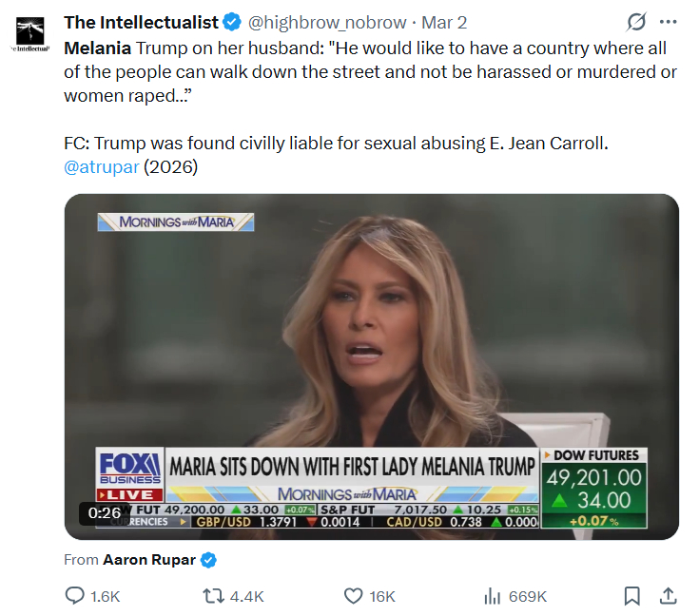Open Aaron Rupar source link below video
Image resolution: width=699 pixels, height=616 pixels.
pyautogui.click(x=149, y=560)
